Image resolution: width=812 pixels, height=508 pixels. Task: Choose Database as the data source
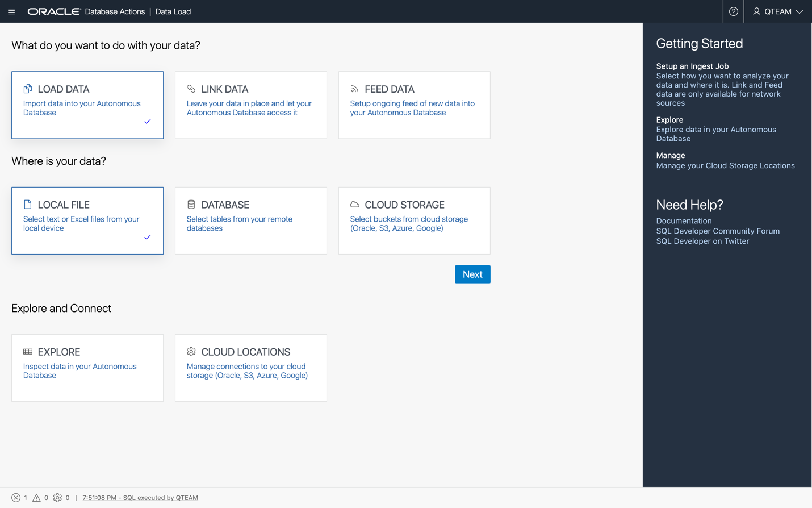coord(250,220)
